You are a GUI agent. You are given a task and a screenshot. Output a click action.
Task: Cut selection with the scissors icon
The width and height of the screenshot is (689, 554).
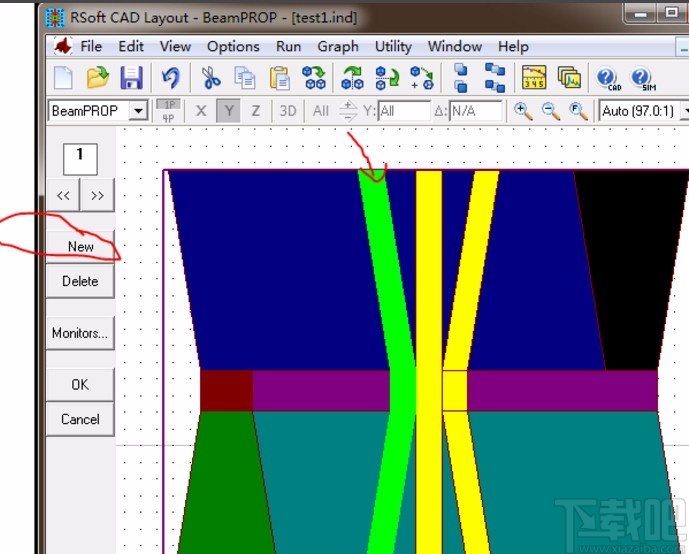(x=211, y=77)
